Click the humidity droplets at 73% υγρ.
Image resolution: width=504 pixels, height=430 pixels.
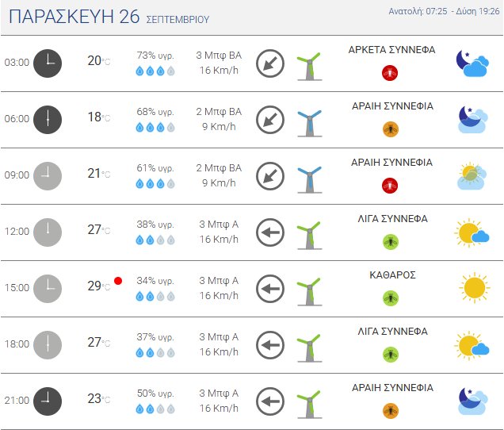coord(155,71)
